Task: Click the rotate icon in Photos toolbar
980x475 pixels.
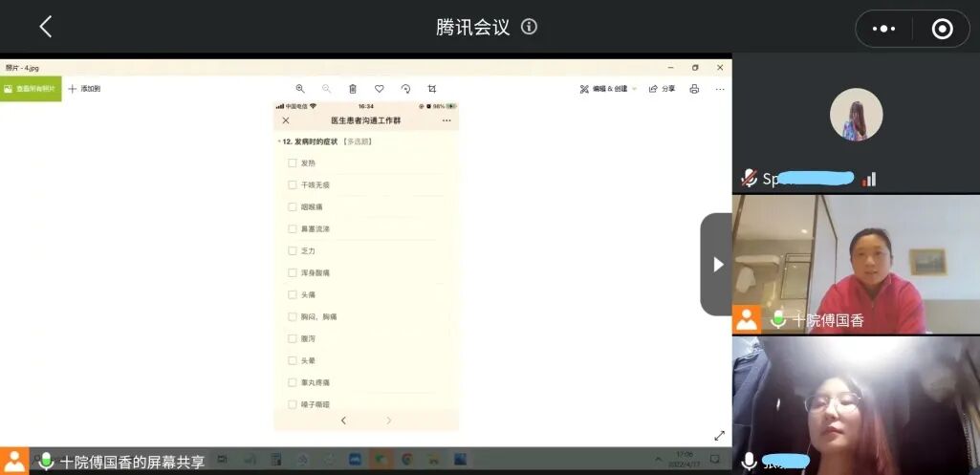Action: point(405,89)
